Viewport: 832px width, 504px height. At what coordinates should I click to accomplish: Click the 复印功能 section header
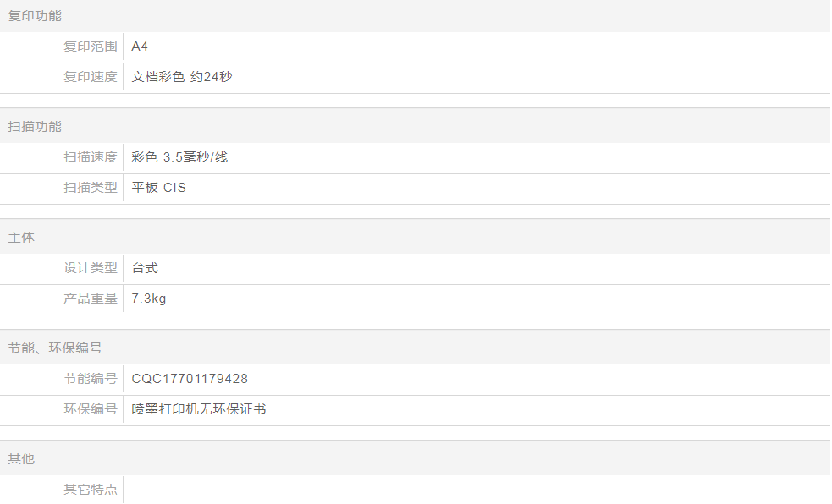(35, 16)
